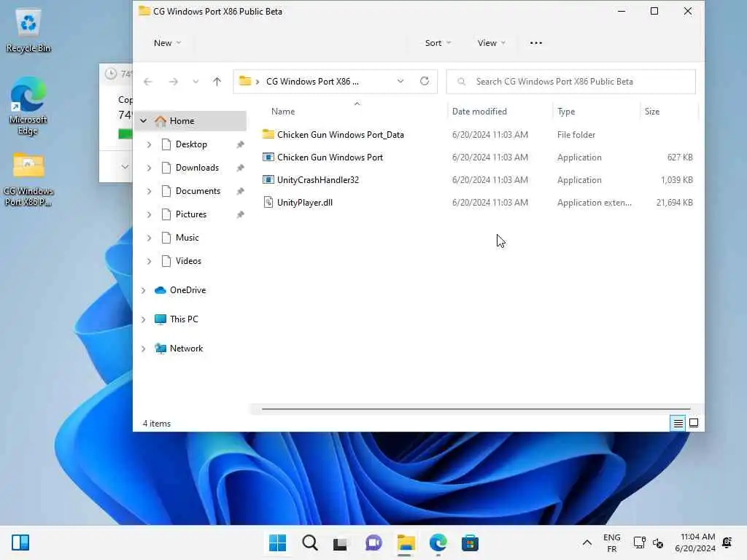Open the See more options menu
Viewport: 747px width, 560px height.
click(x=536, y=43)
